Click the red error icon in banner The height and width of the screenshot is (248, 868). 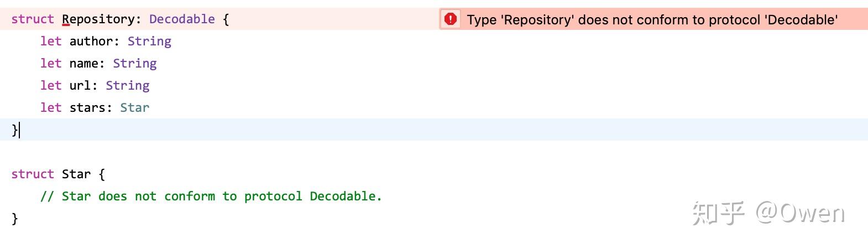point(451,19)
